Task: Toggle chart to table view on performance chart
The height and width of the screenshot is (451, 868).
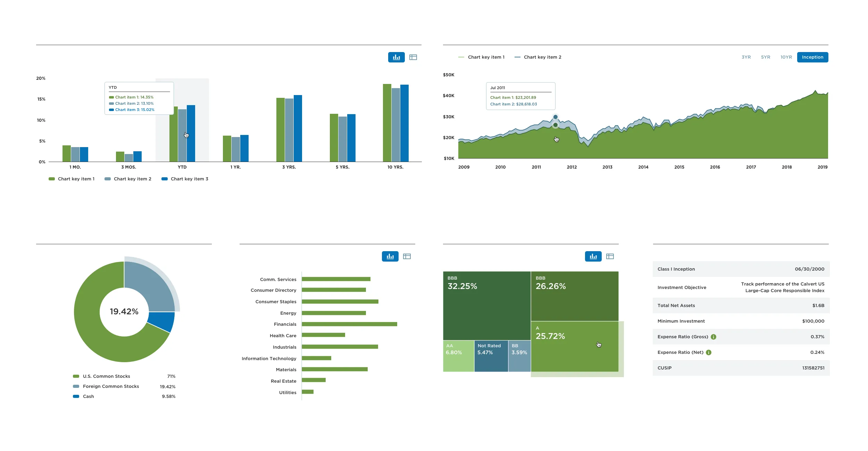Action: [x=414, y=57]
